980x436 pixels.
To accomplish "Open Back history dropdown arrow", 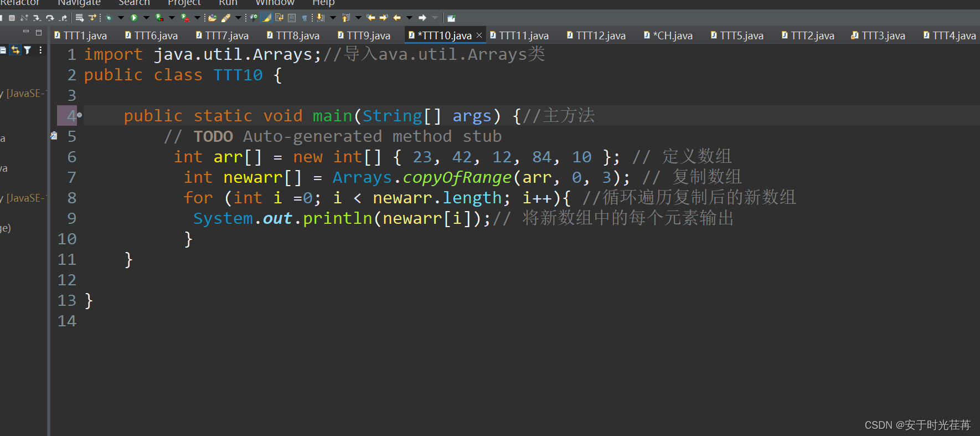I will click(409, 18).
